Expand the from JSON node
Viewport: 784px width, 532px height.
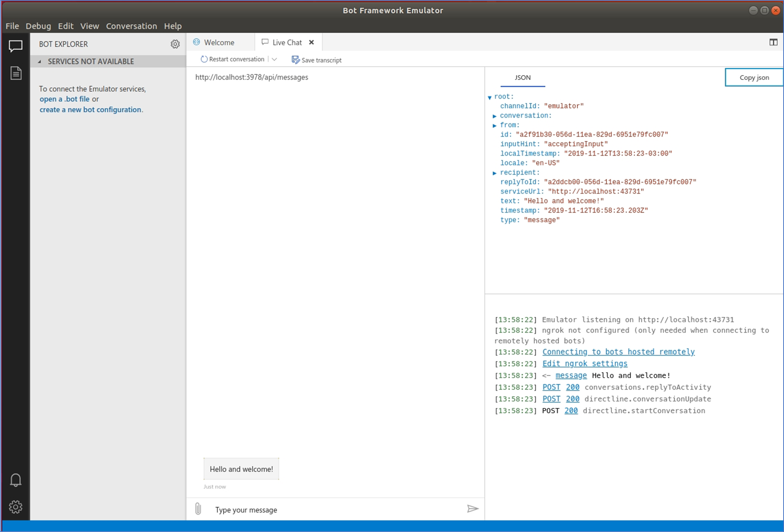[495, 126]
